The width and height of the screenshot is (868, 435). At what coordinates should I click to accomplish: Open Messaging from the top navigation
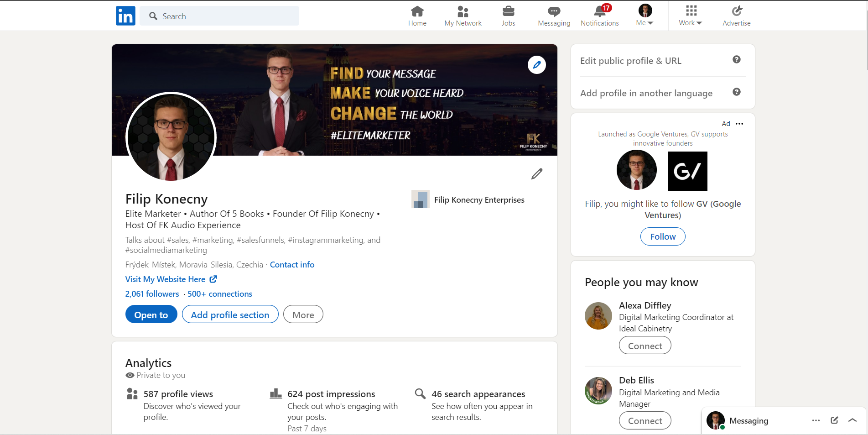(x=553, y=15)
